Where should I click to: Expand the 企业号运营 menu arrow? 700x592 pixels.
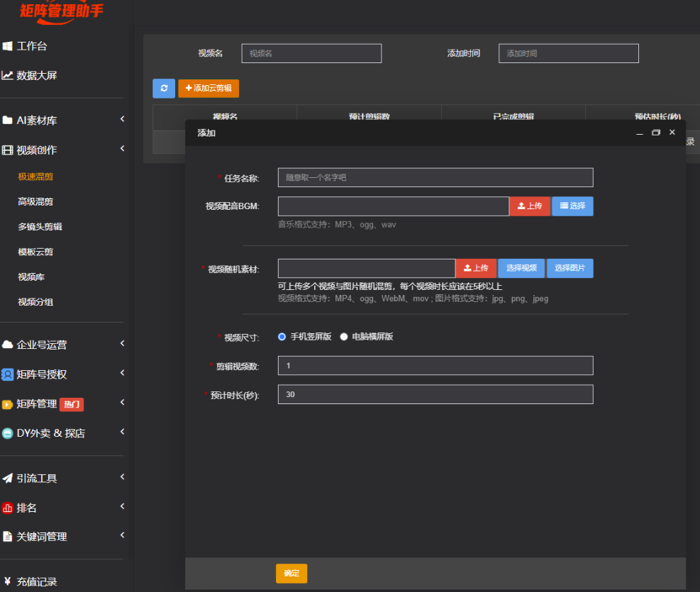click(x=122, y=344)
